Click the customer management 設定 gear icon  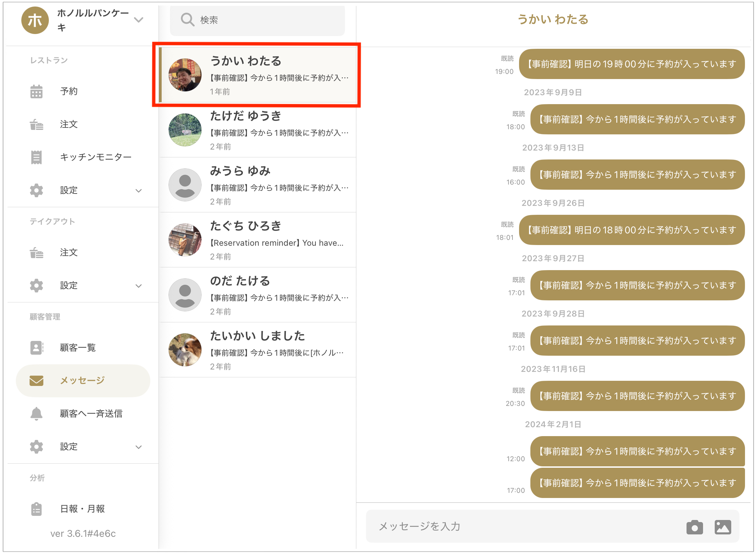click(36, 446)
